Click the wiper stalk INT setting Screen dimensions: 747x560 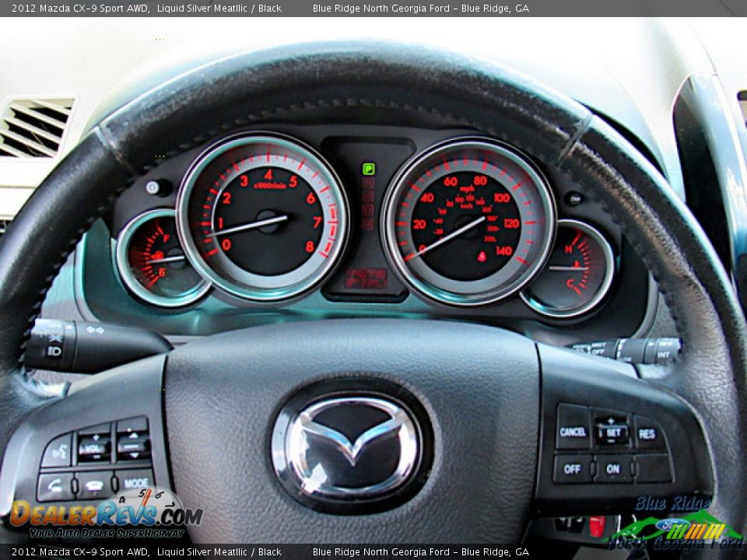(663, 355)
